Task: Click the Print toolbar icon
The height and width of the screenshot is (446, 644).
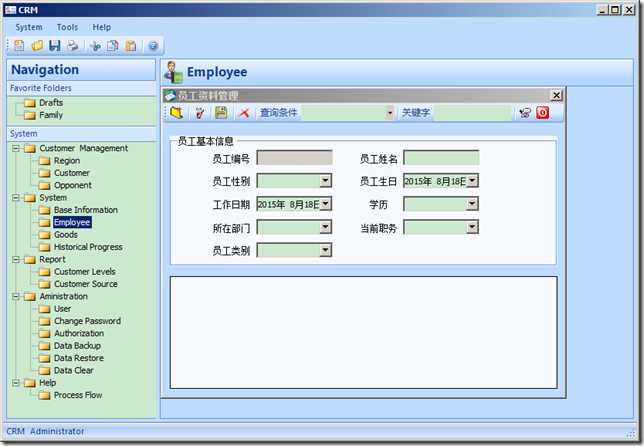Action: coord(73,46)
